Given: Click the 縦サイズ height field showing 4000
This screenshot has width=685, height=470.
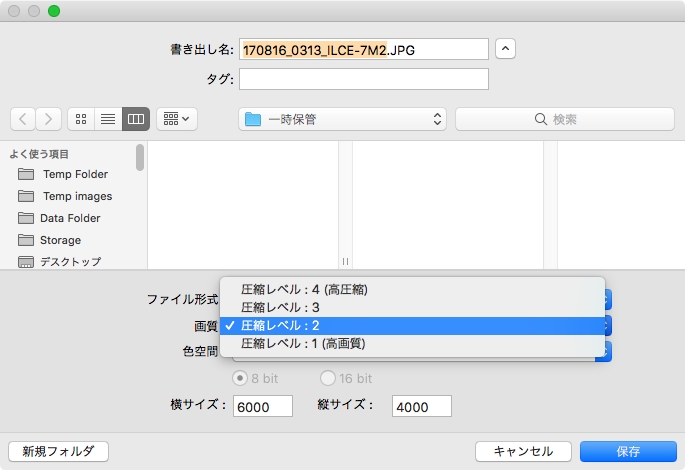Looking at the screenshot, I should point(422,407).
